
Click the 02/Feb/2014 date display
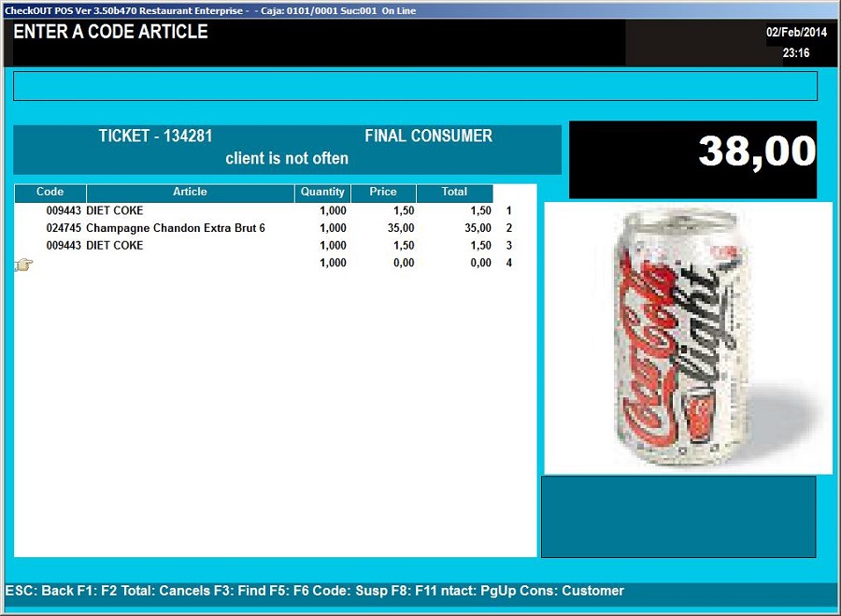click(x=796, y=33)
